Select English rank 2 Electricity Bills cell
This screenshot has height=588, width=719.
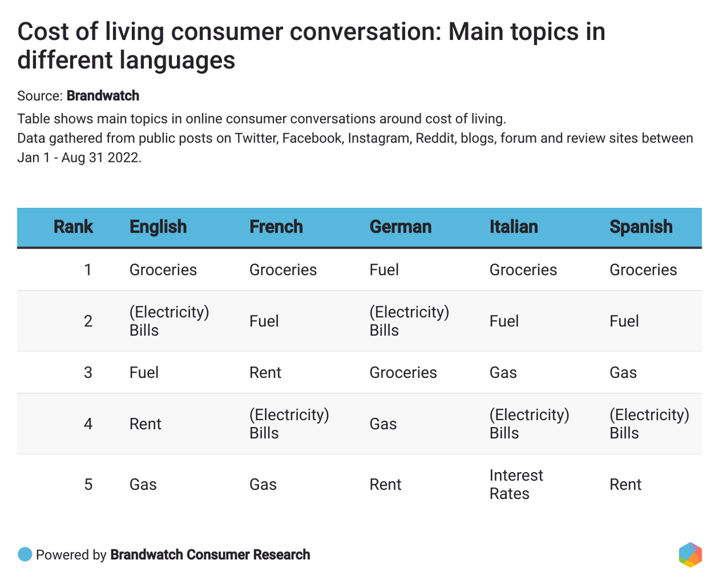(169, 321)
